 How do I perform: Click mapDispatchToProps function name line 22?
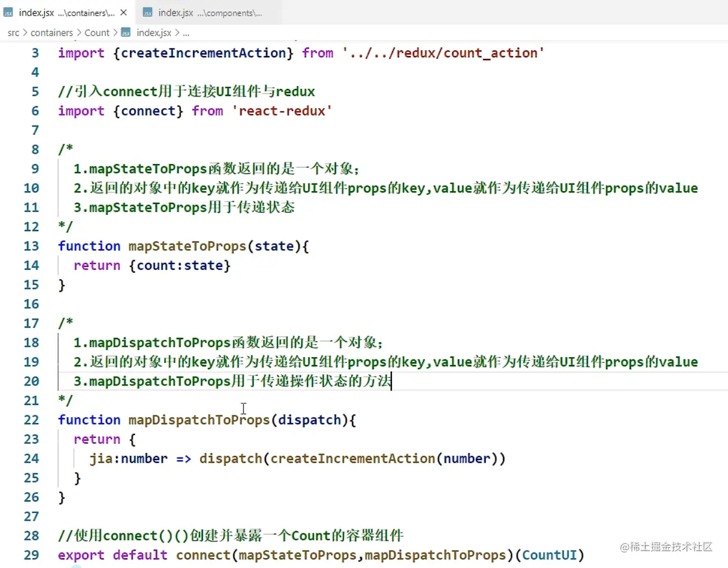click(199, 420)
